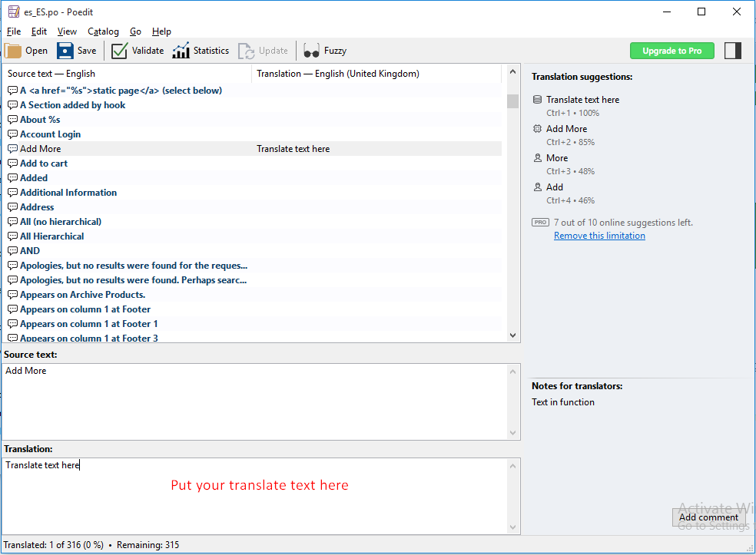Open Statistics chart icon in toolbar

[181, 51]
